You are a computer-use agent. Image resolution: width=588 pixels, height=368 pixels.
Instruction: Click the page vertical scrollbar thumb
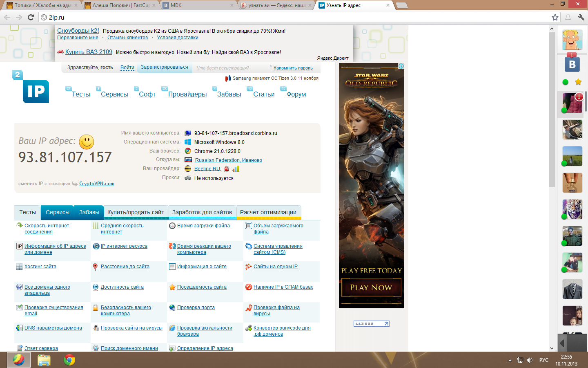click(552, 109)
